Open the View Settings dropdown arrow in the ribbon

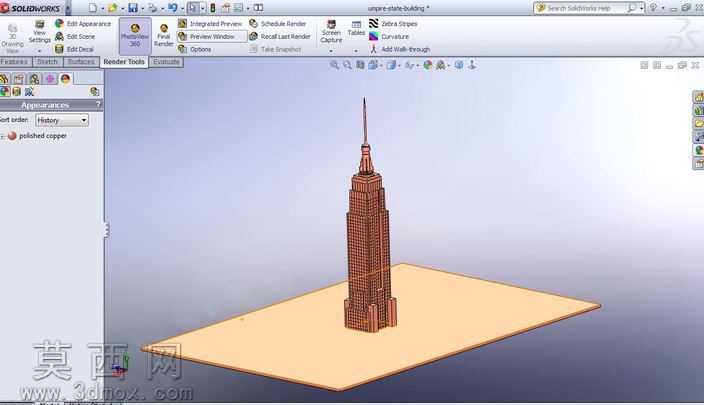40,51
